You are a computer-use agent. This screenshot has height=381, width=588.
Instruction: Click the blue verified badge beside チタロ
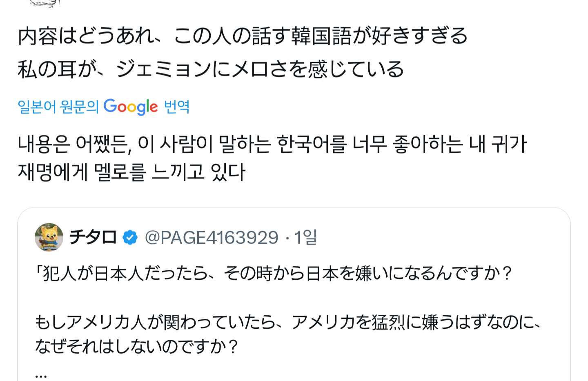pyautogui.click(x=130, y=237)
